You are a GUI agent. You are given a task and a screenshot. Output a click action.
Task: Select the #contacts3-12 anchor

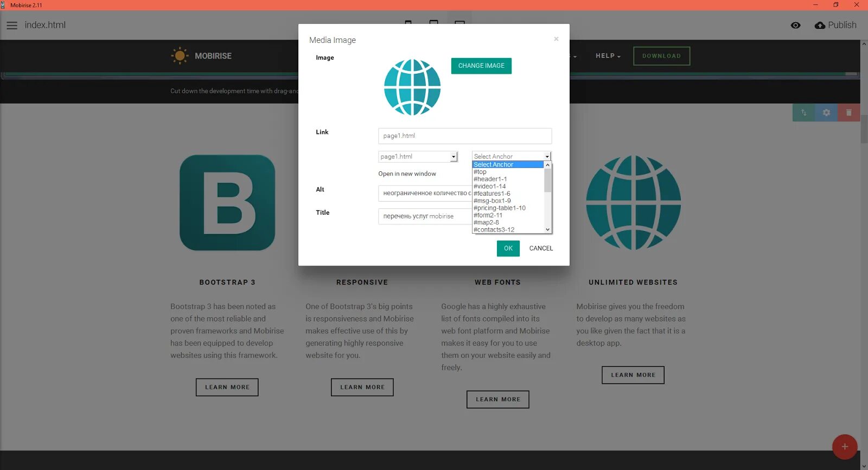point(508,230)
